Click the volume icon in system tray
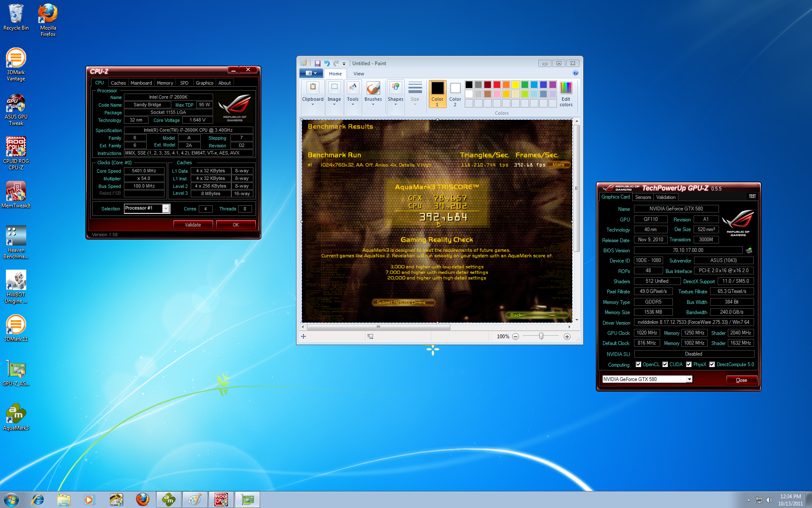The width and height of the screenshot is (812, 508). coord(769,500)
